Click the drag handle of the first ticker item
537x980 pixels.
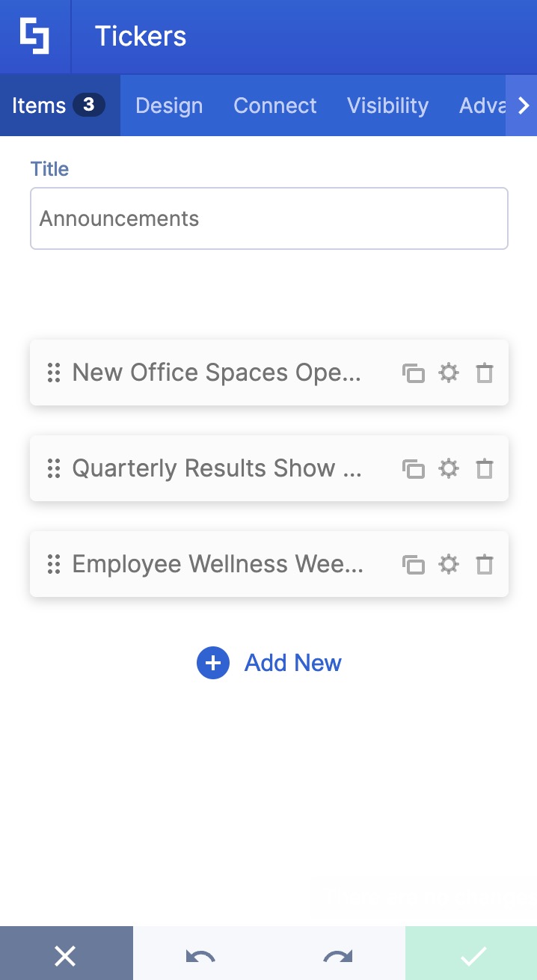pos(54,373)
